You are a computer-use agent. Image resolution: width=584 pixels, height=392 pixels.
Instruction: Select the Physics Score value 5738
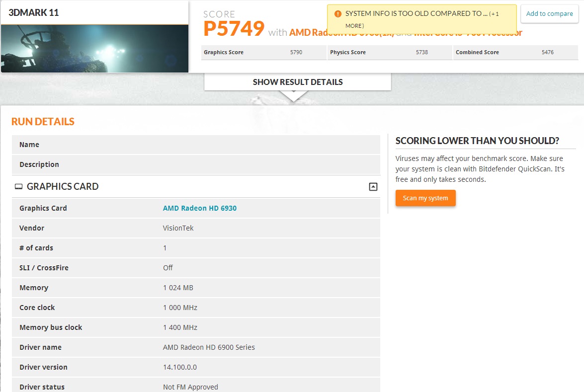(x=421, y=52)
